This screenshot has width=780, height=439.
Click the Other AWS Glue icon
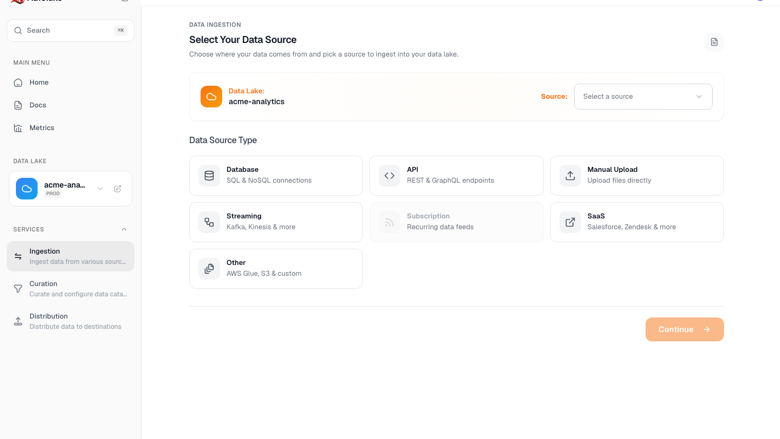(209, 268)
